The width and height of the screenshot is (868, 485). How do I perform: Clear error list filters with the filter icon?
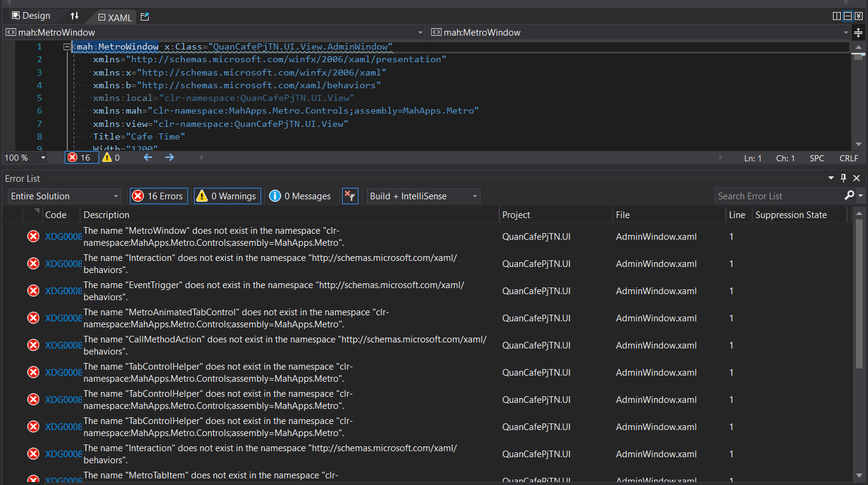click(x=350, y=196)
